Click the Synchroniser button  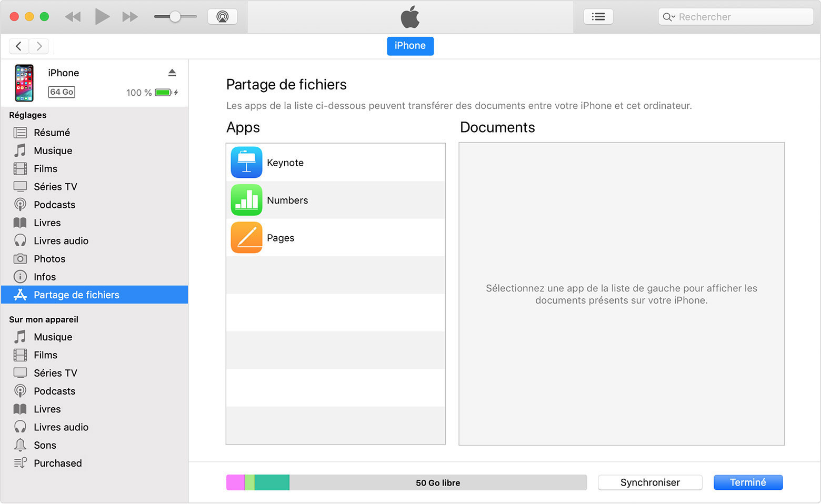point(650,482)
